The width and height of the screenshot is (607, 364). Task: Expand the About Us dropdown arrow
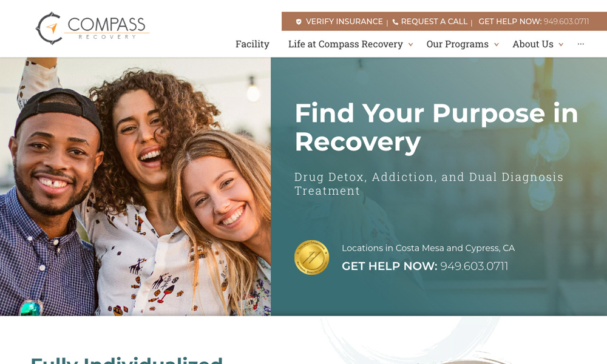pyautogui.click(x=560, y=45)
